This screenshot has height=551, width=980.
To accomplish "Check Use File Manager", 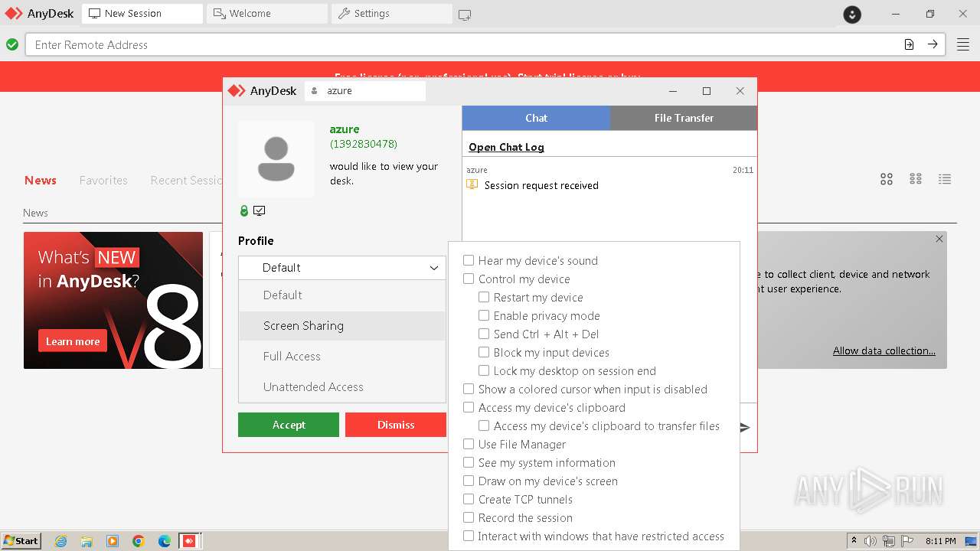I will [469, 444].
